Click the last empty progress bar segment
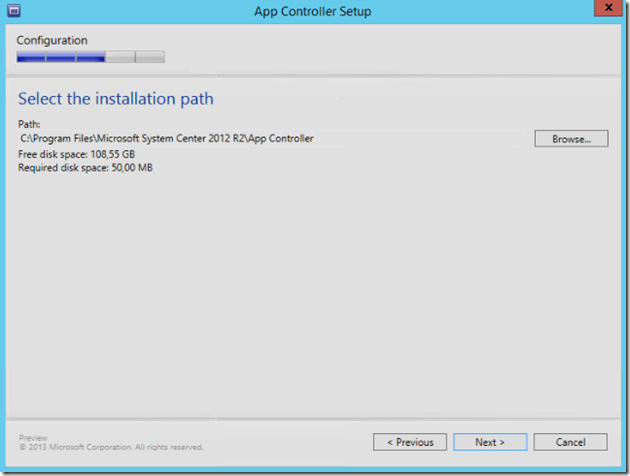Viewport: 630px width, 476px height. coord(150,58)
